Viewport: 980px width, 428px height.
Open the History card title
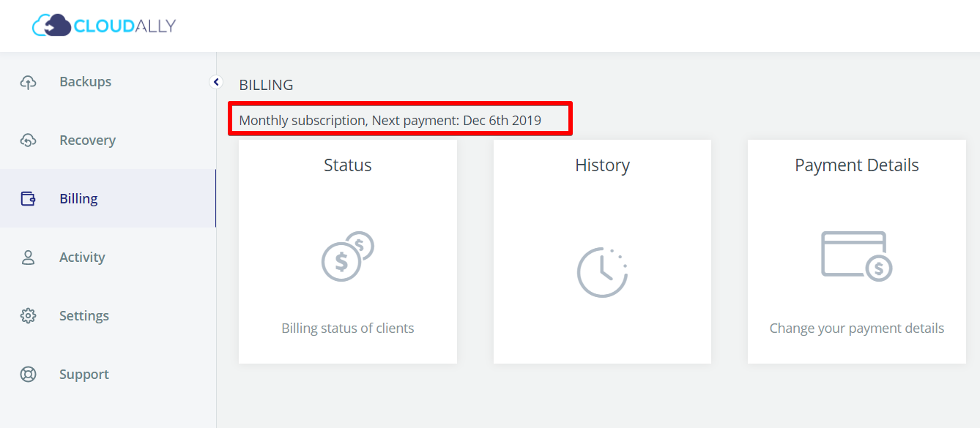tap(602, 165)
